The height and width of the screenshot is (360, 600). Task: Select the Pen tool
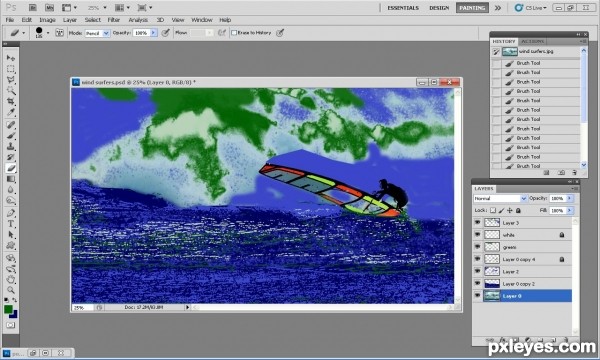coord(11,213)
